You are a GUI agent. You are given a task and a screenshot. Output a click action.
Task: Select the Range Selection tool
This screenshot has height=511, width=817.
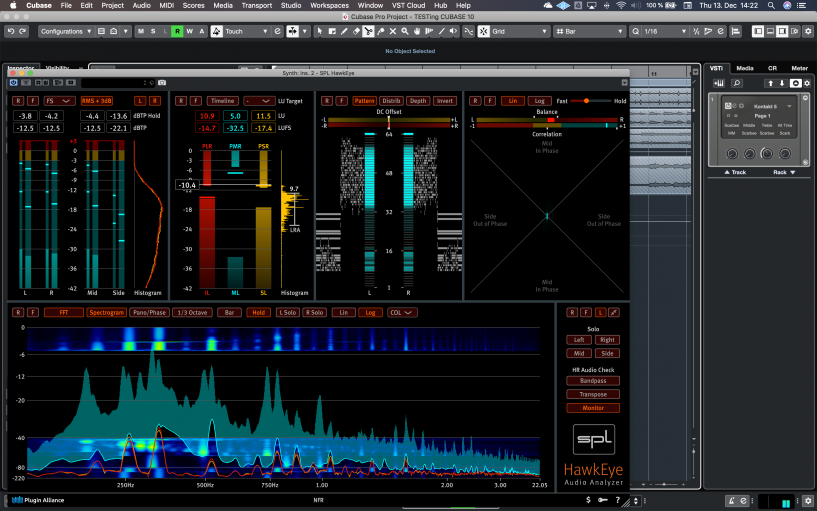pyautogui.click(x=332, y=31)
